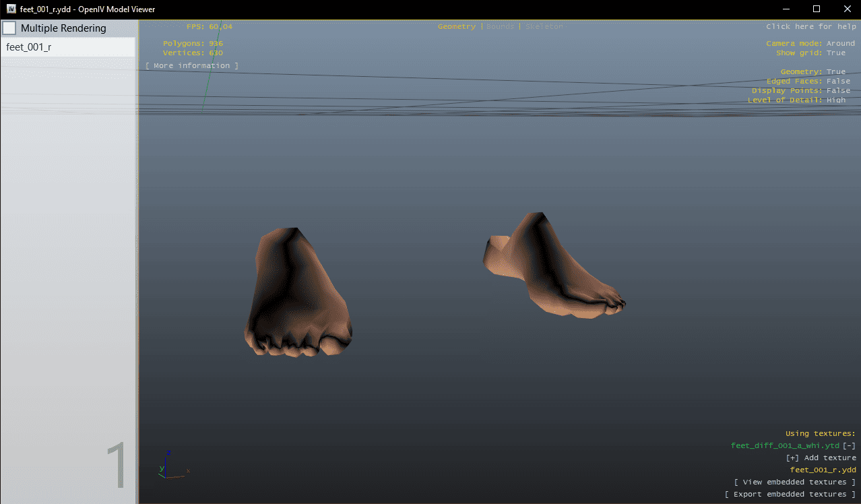Toggle the Geometry display setting

835,72
